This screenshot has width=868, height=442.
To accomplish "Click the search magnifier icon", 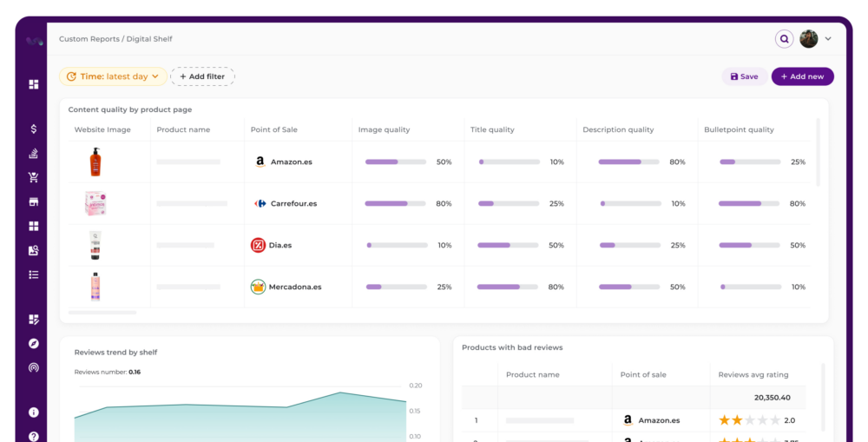I will (x=784, y=39).
